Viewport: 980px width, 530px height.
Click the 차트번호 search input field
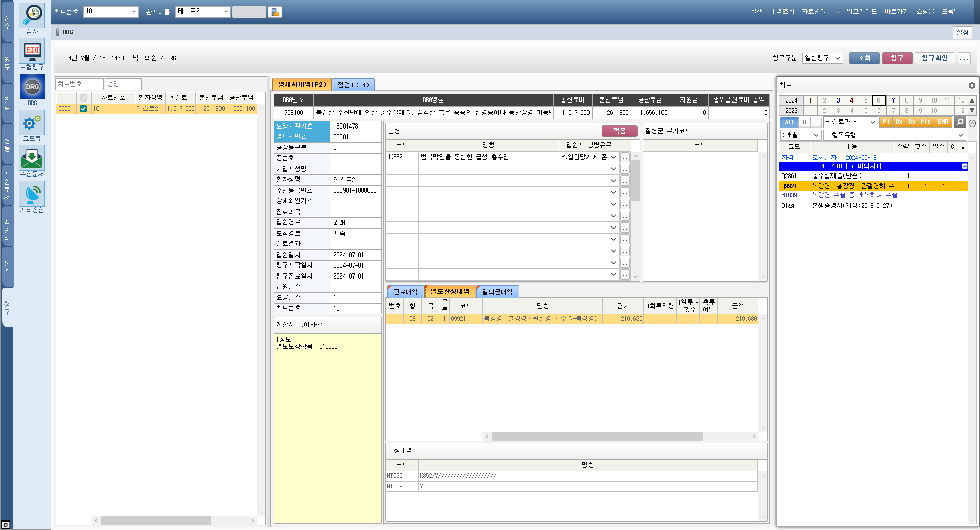[x=79, y=84]
